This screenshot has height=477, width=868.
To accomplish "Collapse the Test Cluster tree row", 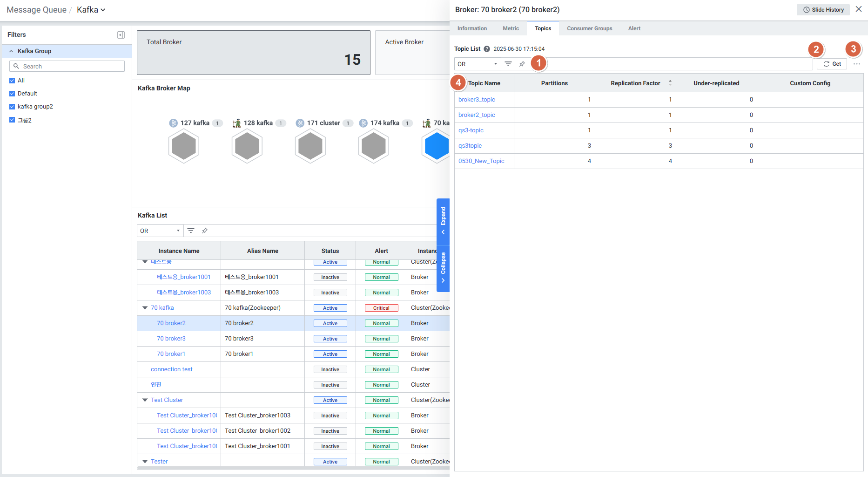I will [145, 400].
